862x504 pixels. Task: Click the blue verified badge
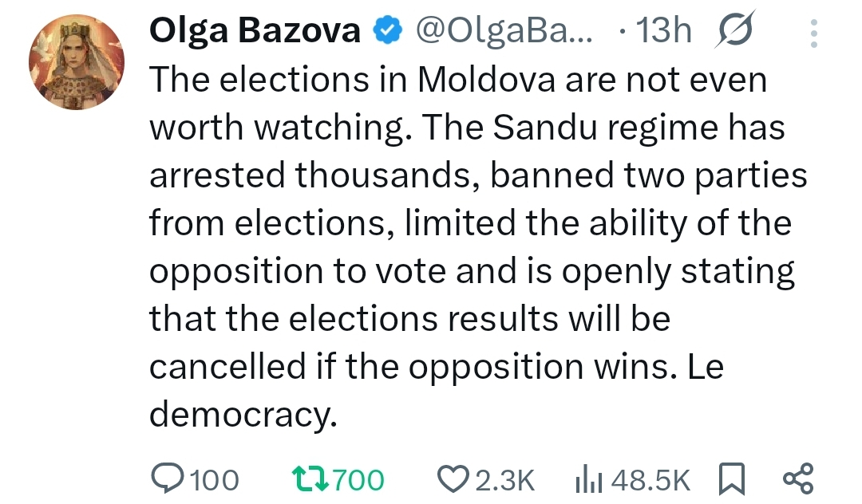[x=389, y=31]
